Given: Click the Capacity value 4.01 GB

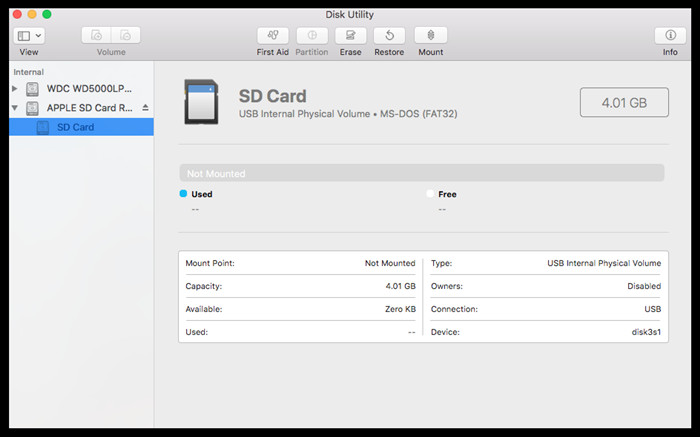Looking at the screenshot, I should click(400, 286).
